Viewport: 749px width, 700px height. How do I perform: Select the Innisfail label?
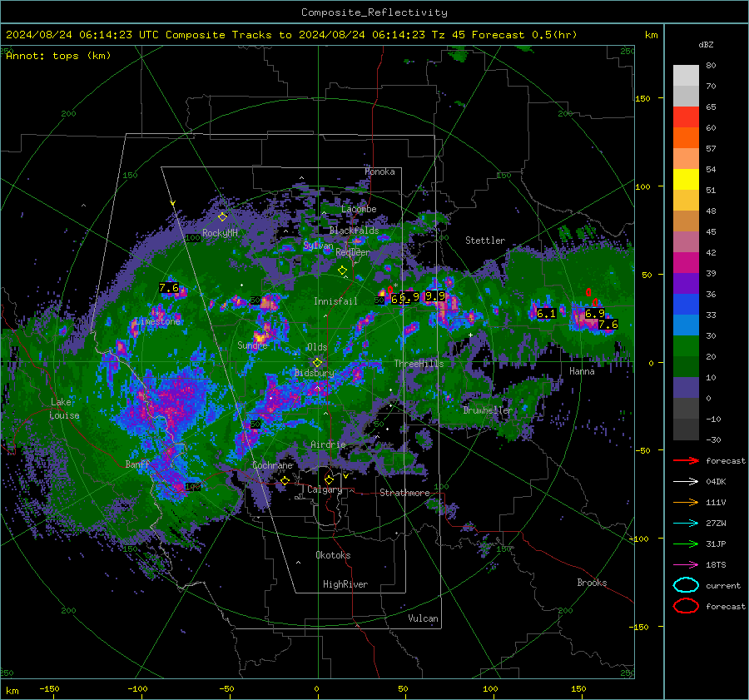click(x=335, y=301)
